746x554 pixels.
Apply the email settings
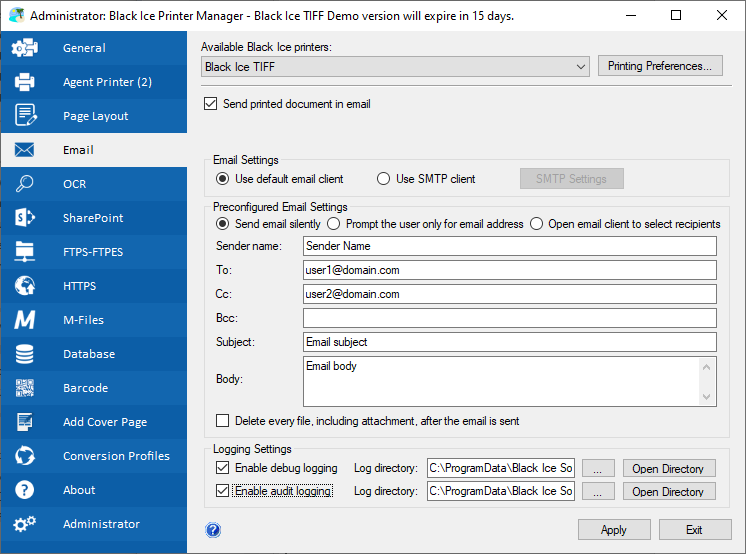coord(614,530)
